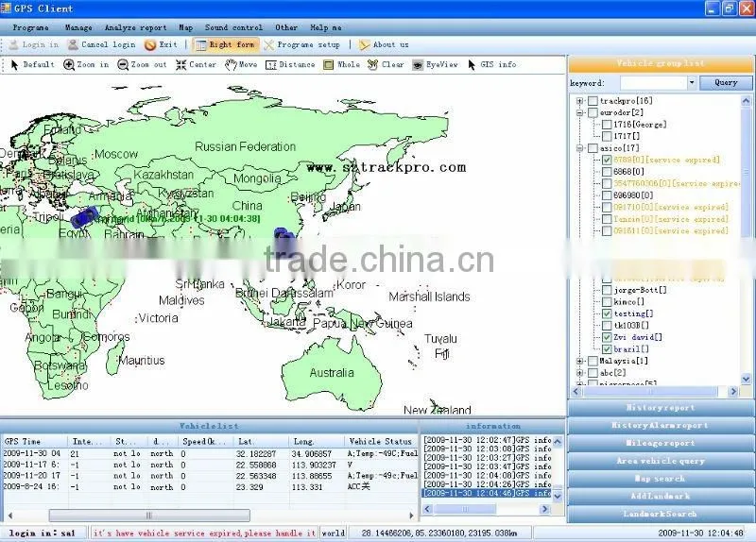756x542 pixels.
Task: Open the EyeView tool
Action: click(435, 64)
